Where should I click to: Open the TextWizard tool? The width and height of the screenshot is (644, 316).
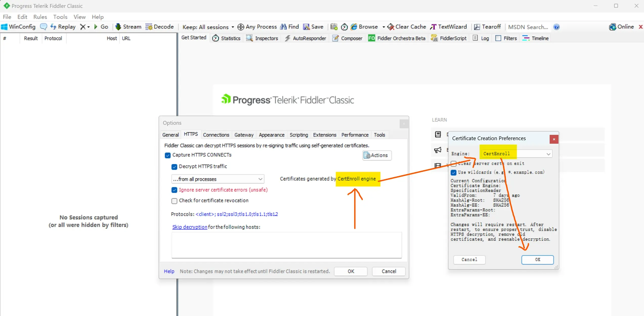coord(448,27)
